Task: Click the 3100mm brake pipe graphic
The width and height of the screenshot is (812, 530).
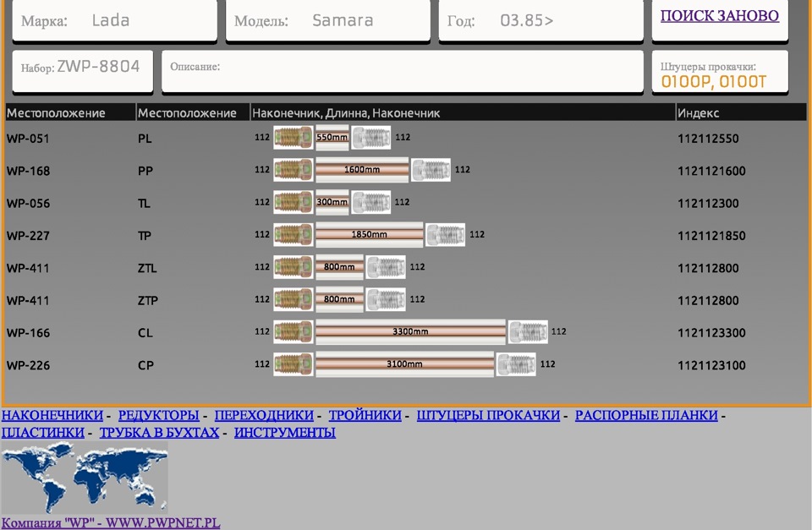Action: point(404,363)
